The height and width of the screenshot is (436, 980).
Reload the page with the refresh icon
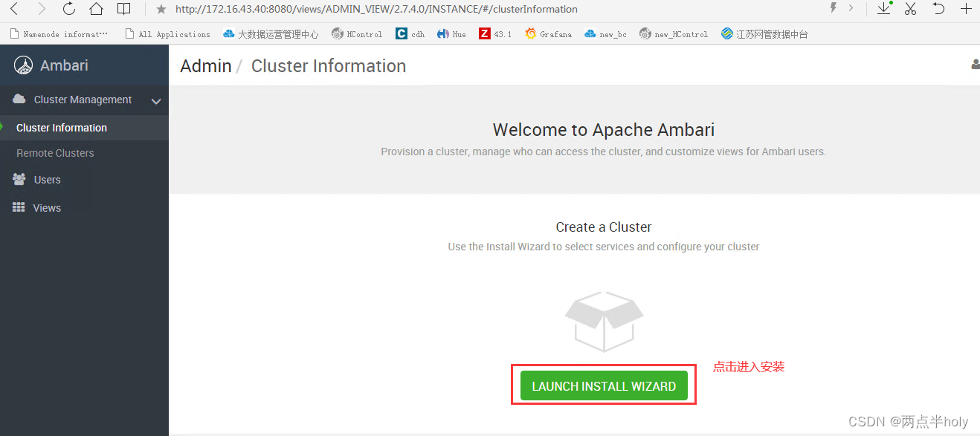click(69, 10)
